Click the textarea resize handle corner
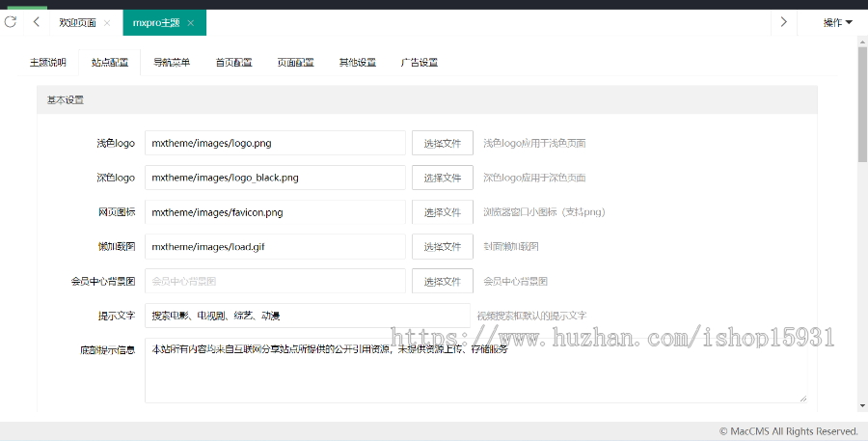 (x=803, y=399)
